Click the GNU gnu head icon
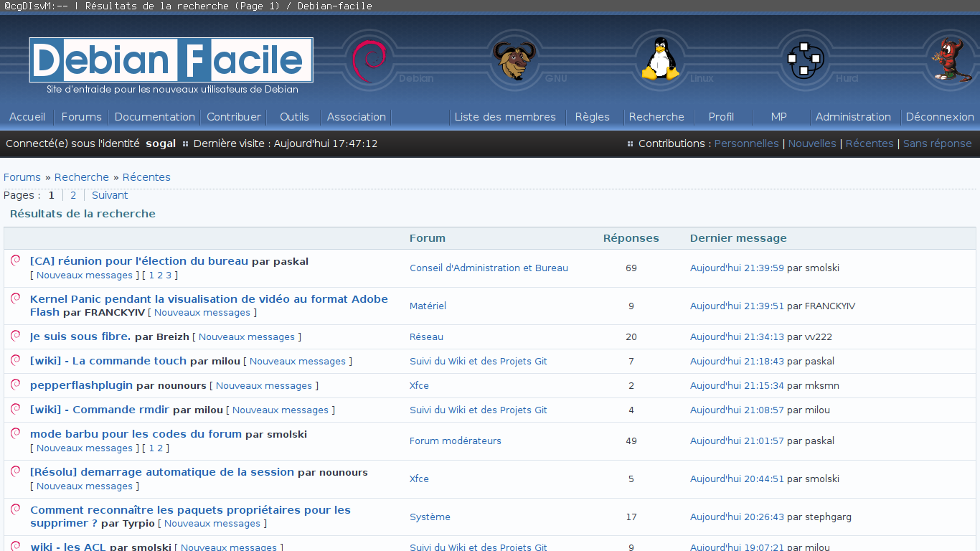The image size is (980, 551). (514, 60)
